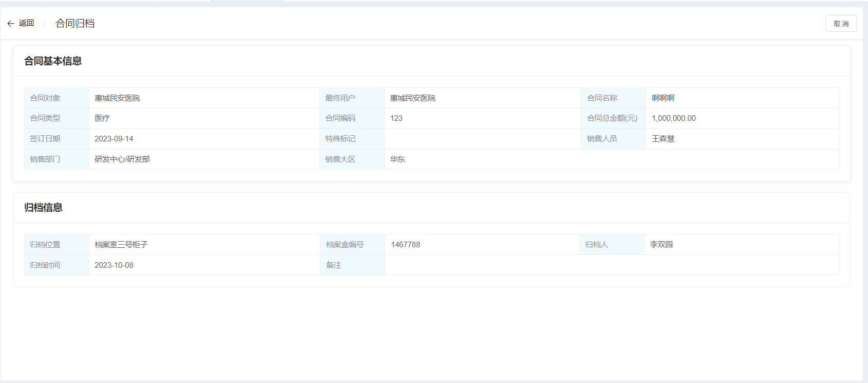Select the 合同对象 value 惠城民安医院
Image resolution: width=868 pixels, height=383 pixels.
pos(117,98)
